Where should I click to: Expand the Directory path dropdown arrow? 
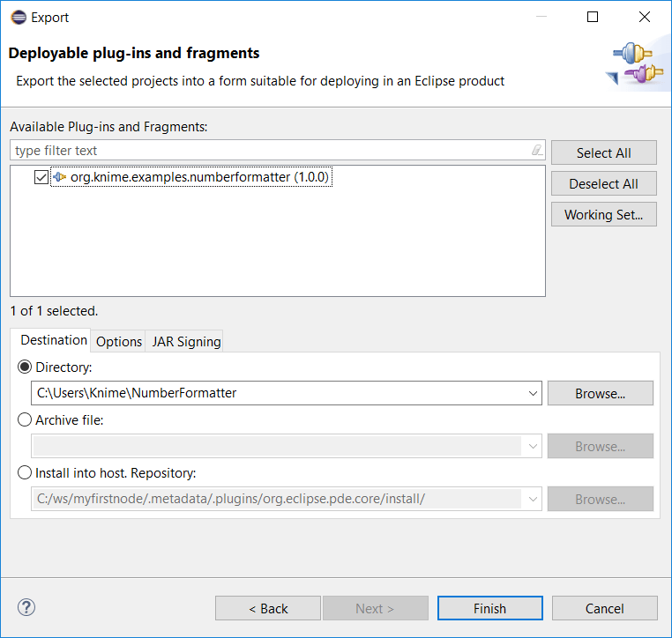click(532, 393)
